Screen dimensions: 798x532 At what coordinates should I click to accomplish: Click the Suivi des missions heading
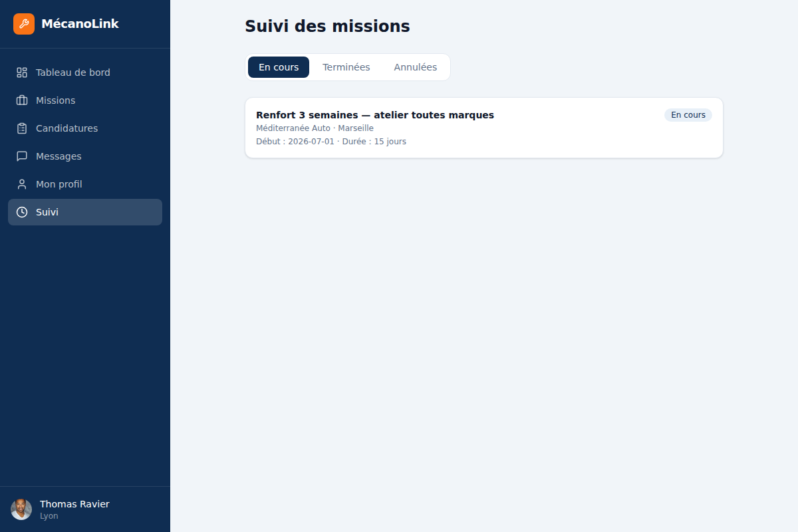coord(327,27)
